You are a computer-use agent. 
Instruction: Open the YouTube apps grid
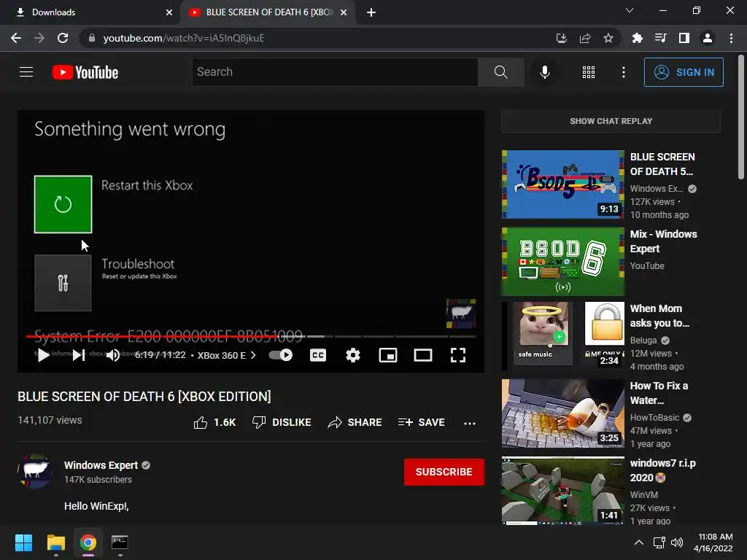589,72
